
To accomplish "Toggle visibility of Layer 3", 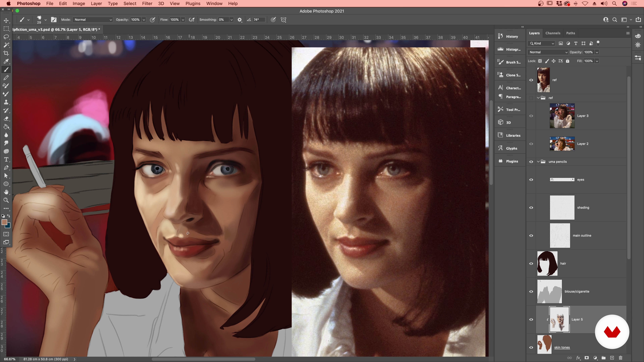I will tap(531, 116).
